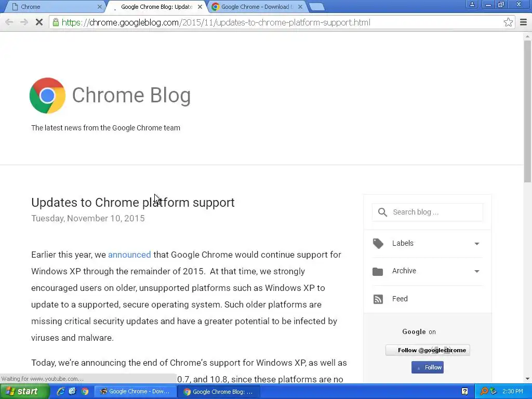
Task: Close the 'Chrome' tab
Action: tap(99, 7)
